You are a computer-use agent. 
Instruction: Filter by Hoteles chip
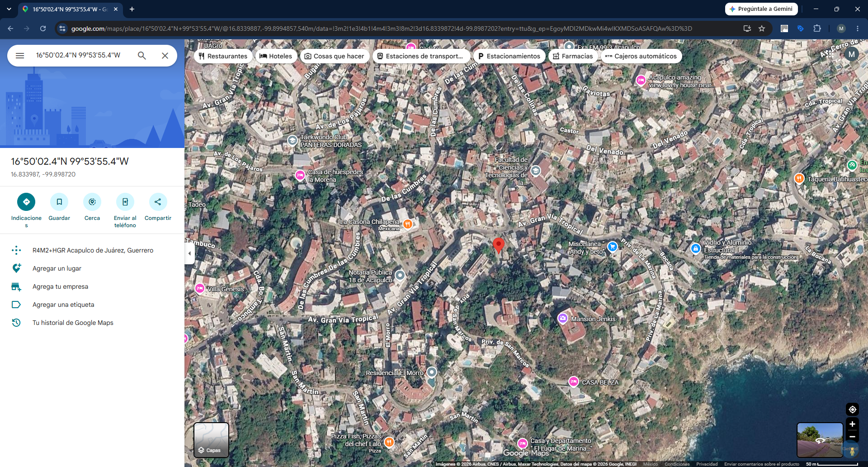(276, 56)
